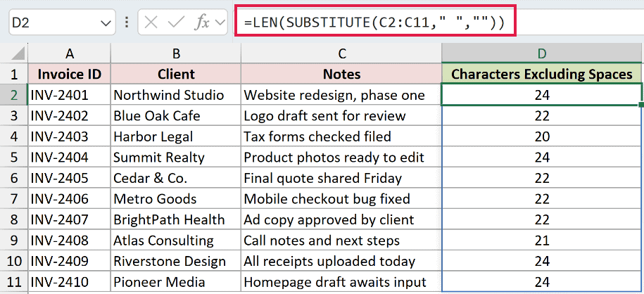Select row 1 header
This screenshot has width=644, height=294.
[x=14, y=75]
